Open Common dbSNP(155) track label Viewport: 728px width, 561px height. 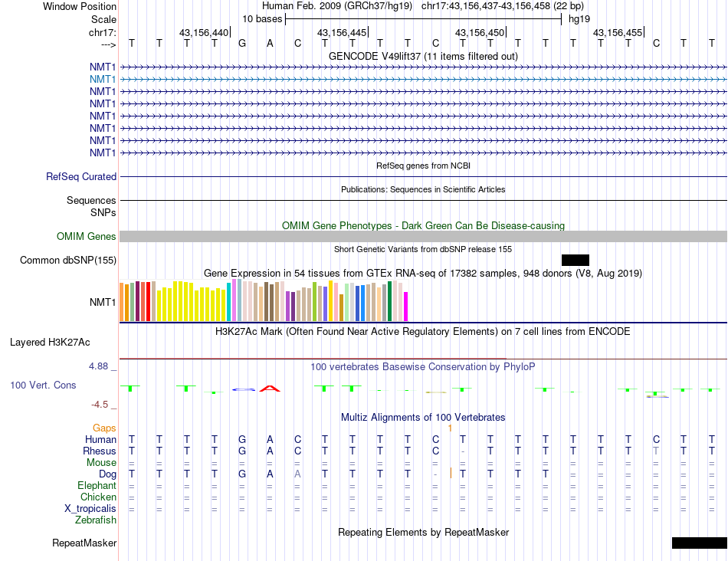click(68, 260)
